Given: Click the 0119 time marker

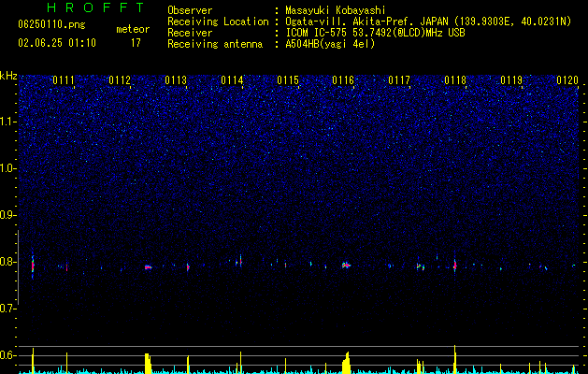Looking at the screenshot, I should click(x=511, y=80).
